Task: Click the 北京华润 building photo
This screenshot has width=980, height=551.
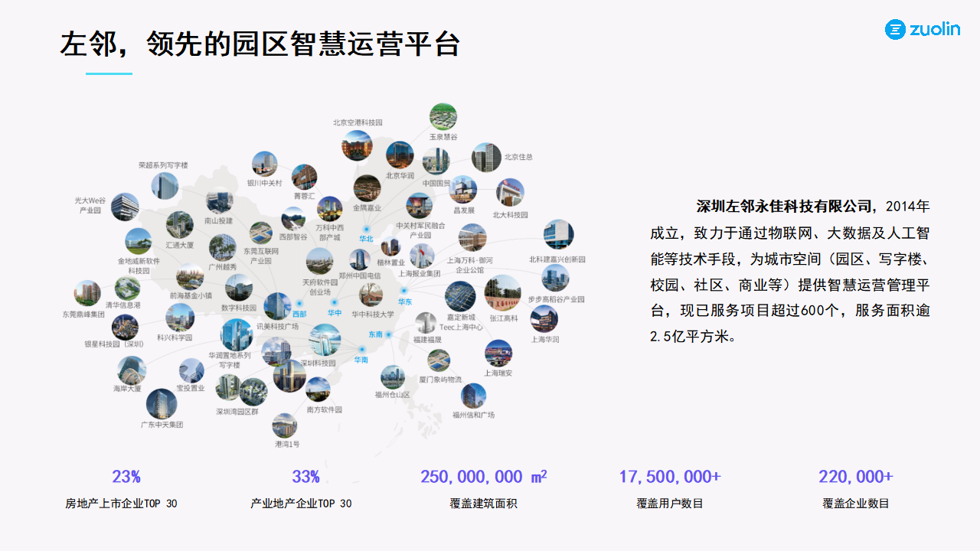Action: coord(400,155)
